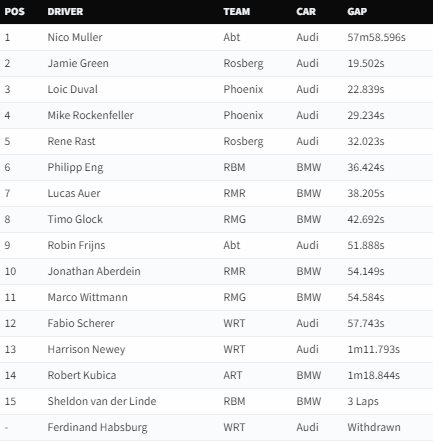The image size is (433, 443).
Task: Select Jonathan Aberdein's name
Action: coord(94,271)
